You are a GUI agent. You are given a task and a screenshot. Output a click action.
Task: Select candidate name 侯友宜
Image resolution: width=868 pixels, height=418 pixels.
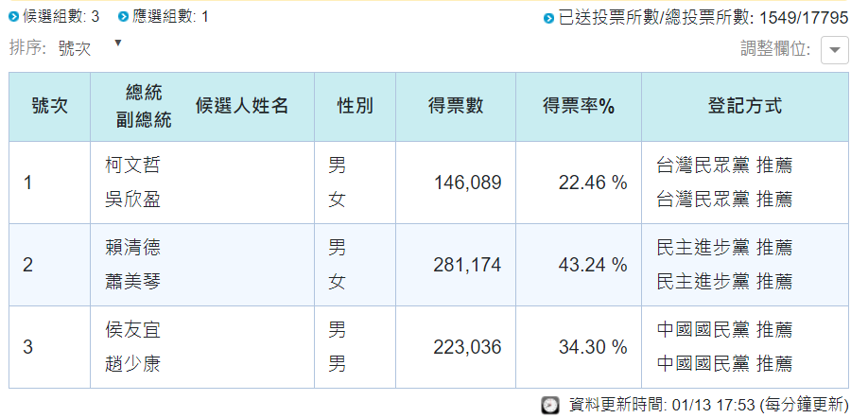click(x=133, y=330)
